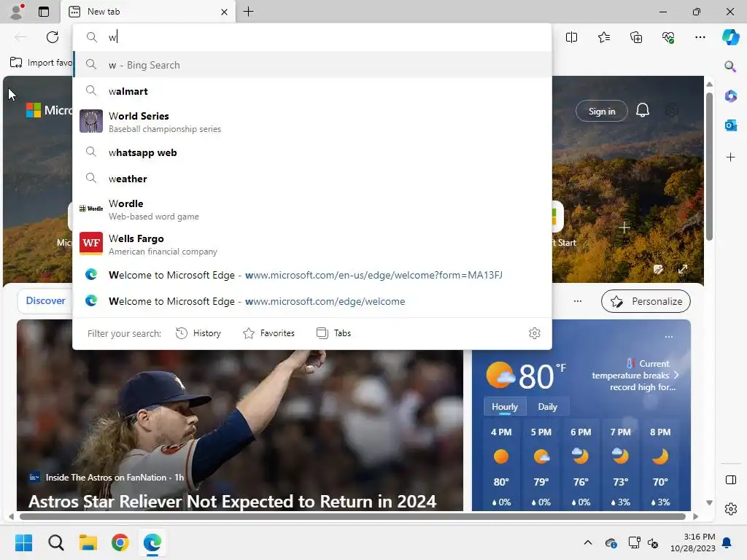
Task: Choose the walmart suggestion
Action: pos(312,91)
